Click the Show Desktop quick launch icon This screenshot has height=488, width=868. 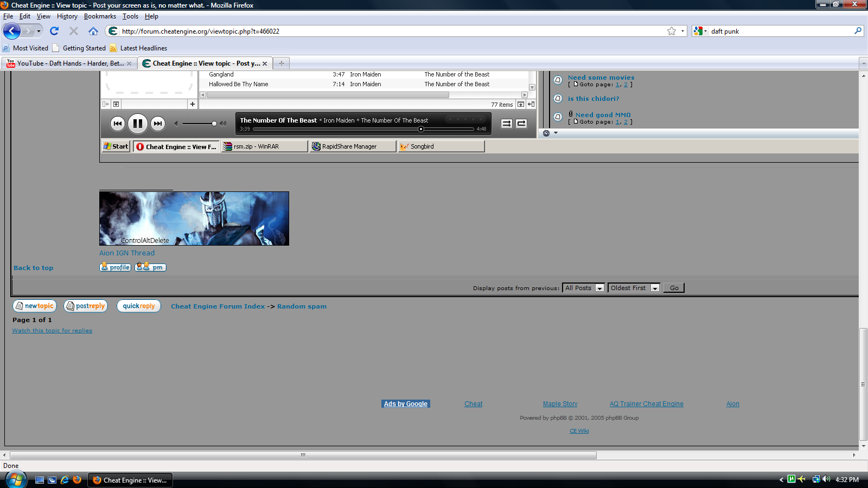coord(40,480)
